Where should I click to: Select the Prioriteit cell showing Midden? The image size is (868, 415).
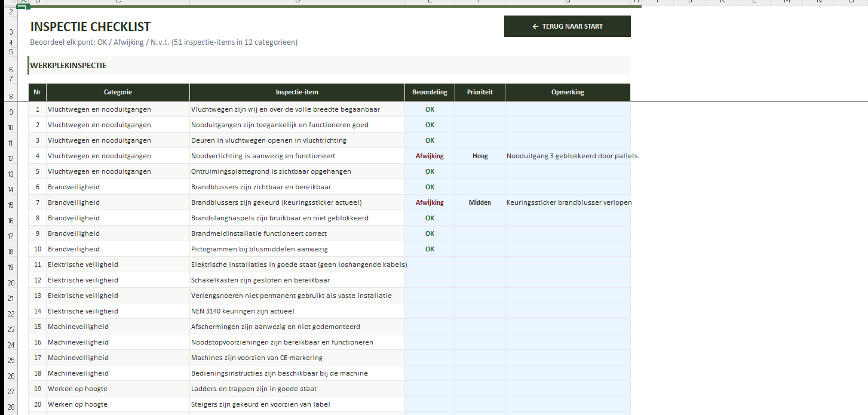click(480, 202)
